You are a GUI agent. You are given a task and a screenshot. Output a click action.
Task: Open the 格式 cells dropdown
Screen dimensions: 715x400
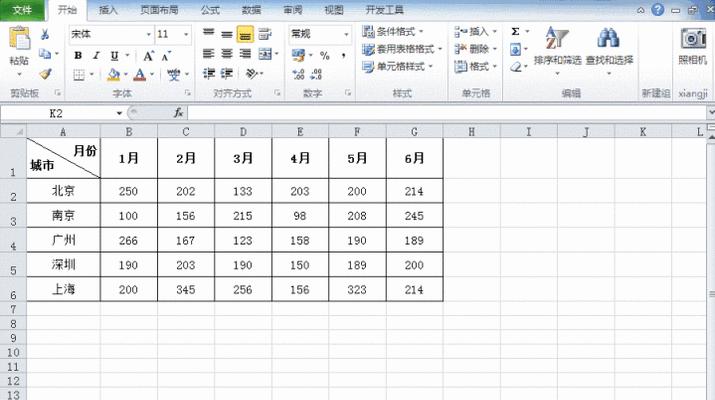click(x=476, y=67)
